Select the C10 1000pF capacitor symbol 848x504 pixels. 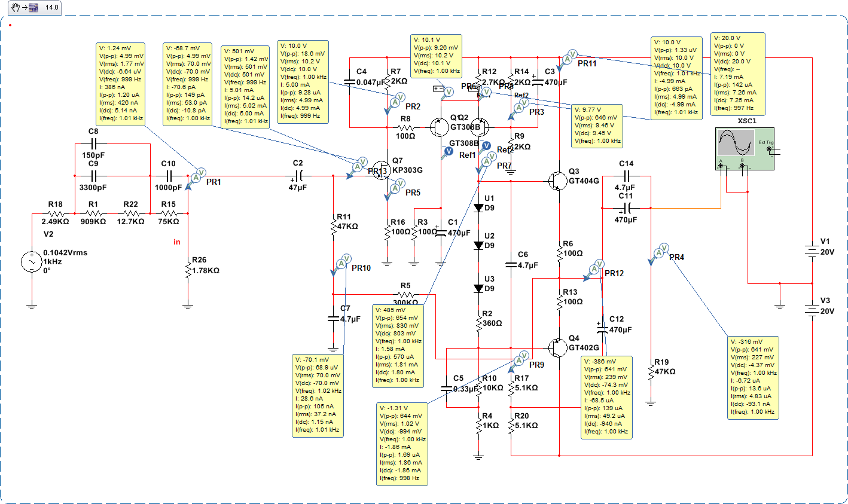tap(169, 176)
